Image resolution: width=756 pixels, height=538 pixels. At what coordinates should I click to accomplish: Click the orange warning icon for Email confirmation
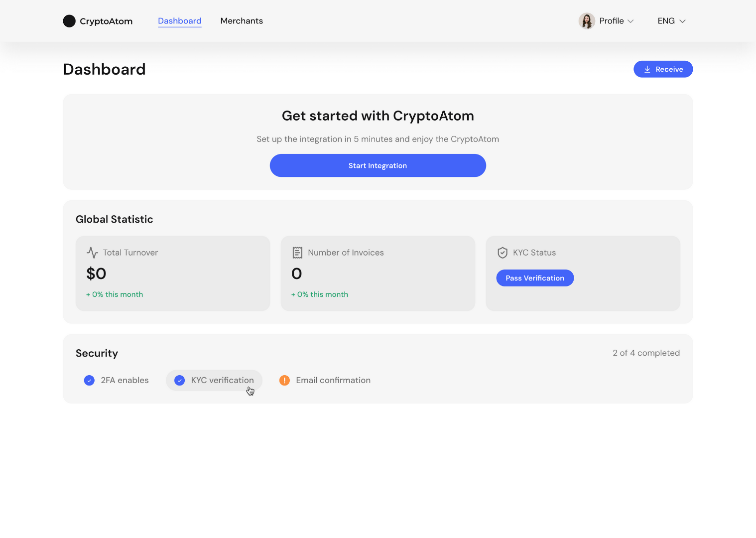(284, 381)
